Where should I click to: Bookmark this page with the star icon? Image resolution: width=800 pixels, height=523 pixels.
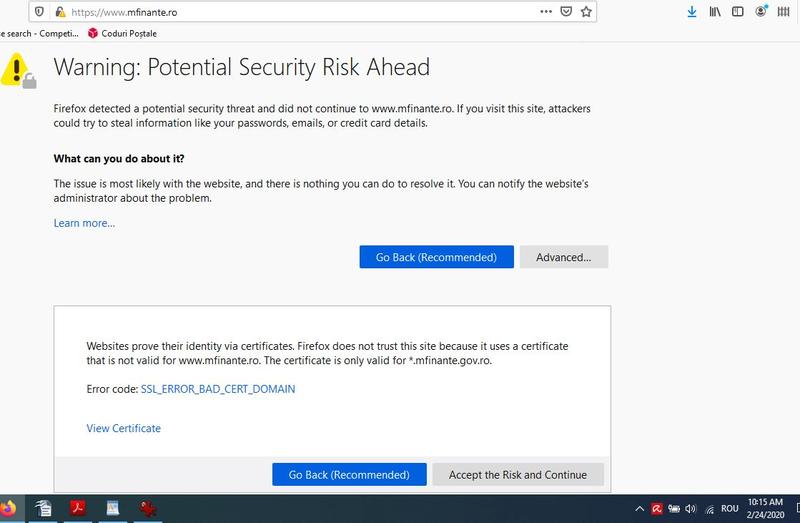coord(587,12)
